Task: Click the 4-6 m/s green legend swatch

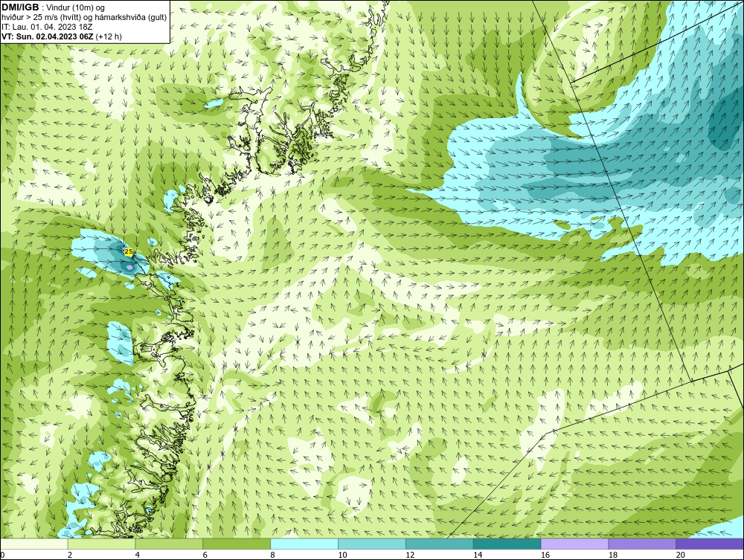Action: pyautogui.click(x=169, y=544)
